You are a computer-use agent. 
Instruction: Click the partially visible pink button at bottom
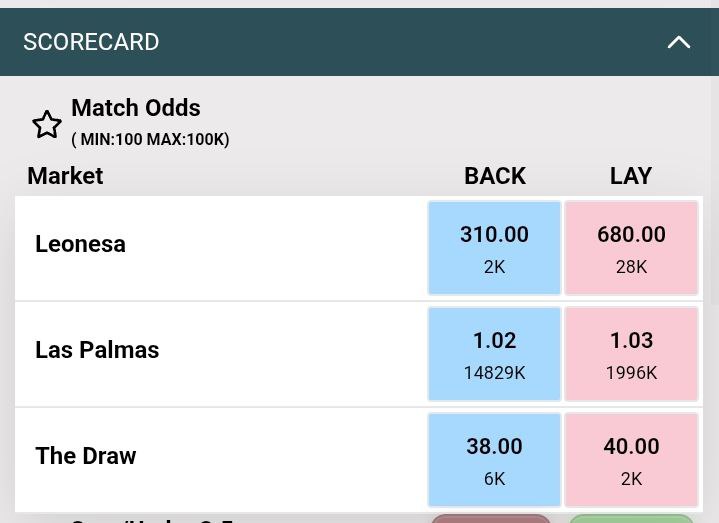point(491,519)
